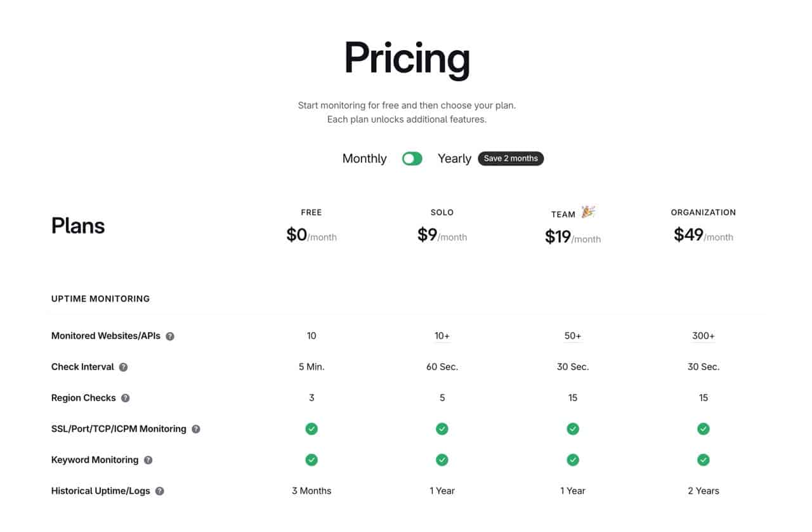Click the Save 2 months badge
The width and height of the screenshot is (812, 532).
coord(511,159)
